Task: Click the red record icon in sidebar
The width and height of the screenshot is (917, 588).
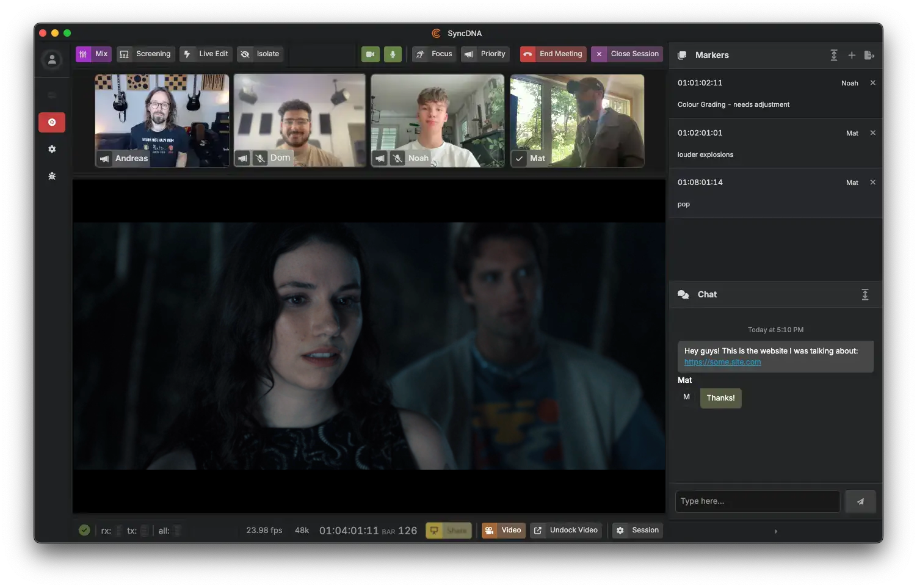Action: coord(52,122)
